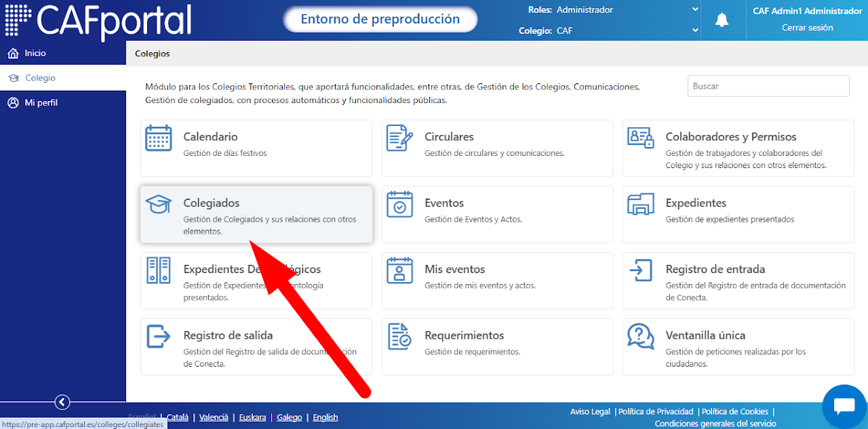Screen dimensions: 868x429
Task: Click the Registro de entrada arrow icon
Action: point(641,271)
